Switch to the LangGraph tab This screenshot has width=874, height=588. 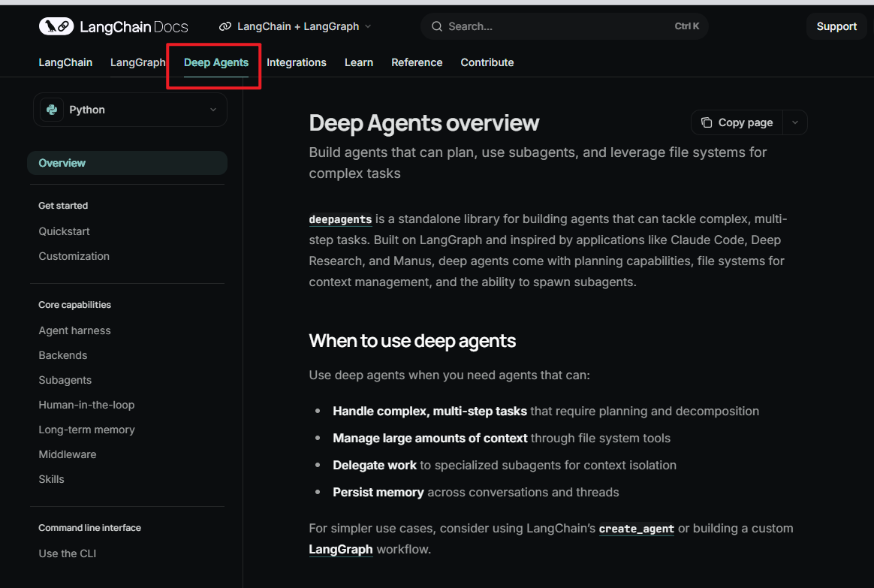(137, 62)
